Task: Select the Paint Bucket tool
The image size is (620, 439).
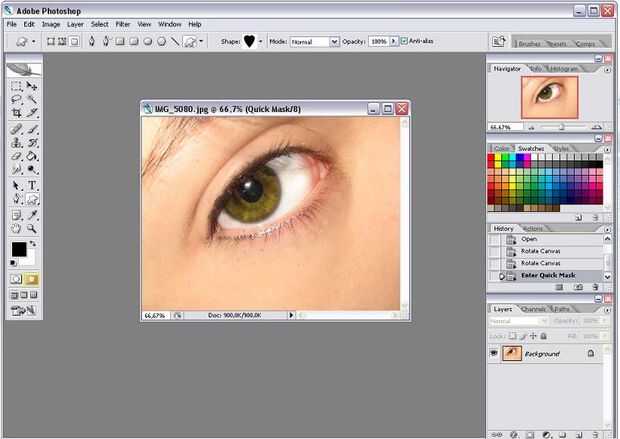Action: click(32, 156)
